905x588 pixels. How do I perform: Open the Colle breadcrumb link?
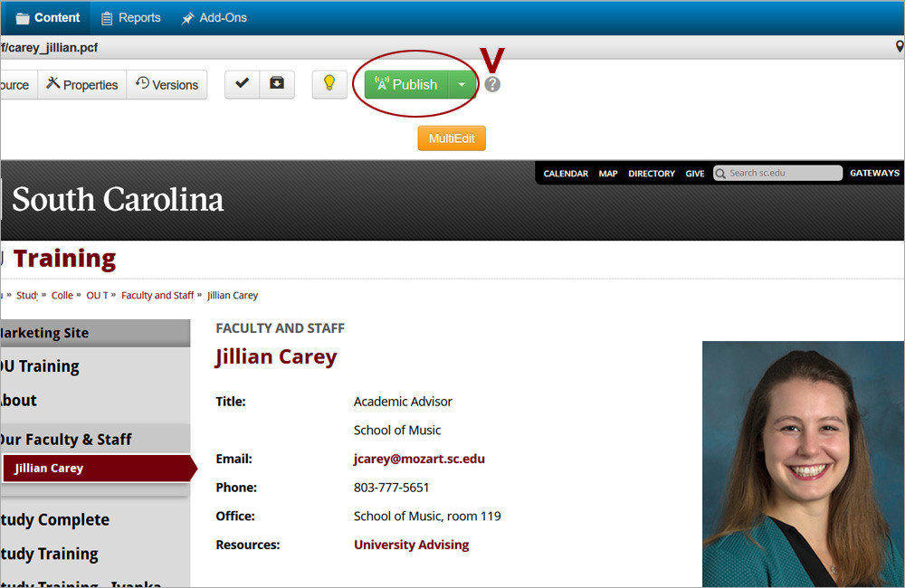pyautogui.click(x=62, y=296)
